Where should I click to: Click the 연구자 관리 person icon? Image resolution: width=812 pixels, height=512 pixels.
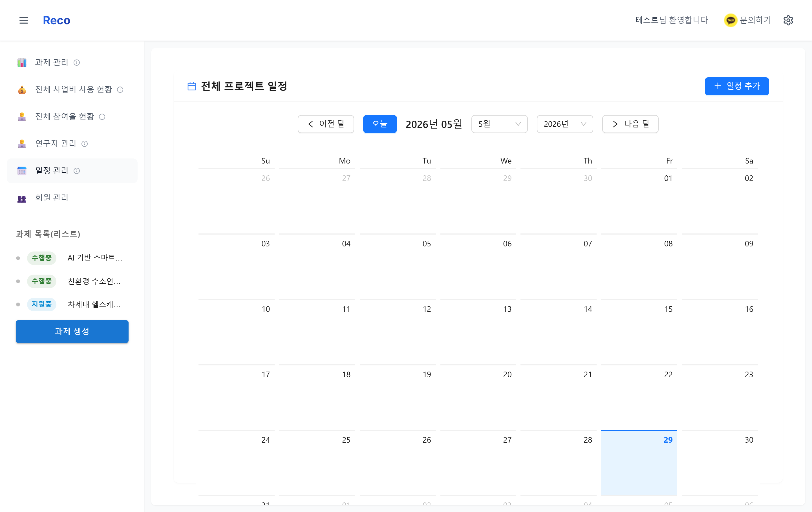coord(22,144)
